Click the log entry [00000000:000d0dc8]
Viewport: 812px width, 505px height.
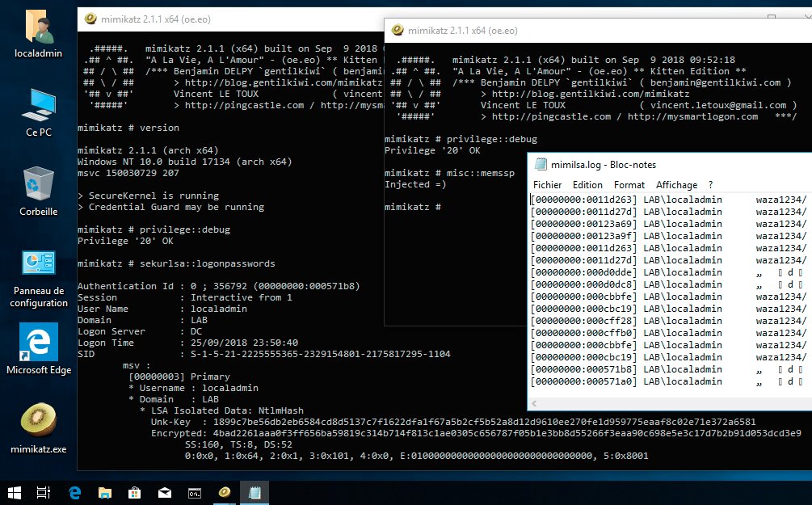pos(583,284)
